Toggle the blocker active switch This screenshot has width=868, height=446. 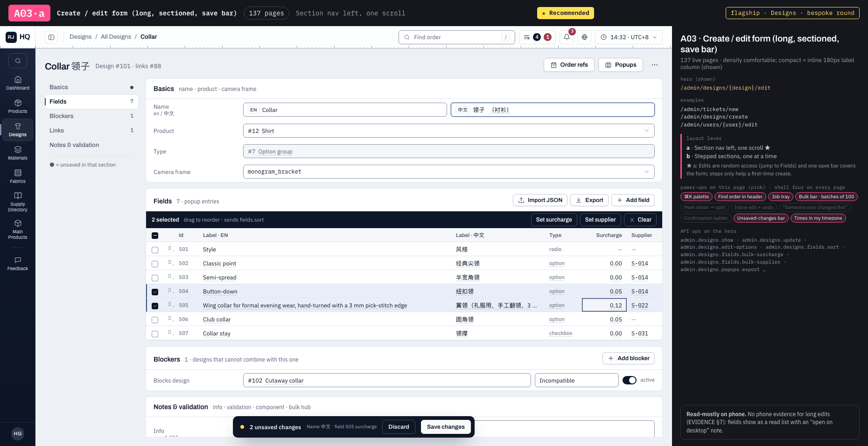tap(629, 380)
